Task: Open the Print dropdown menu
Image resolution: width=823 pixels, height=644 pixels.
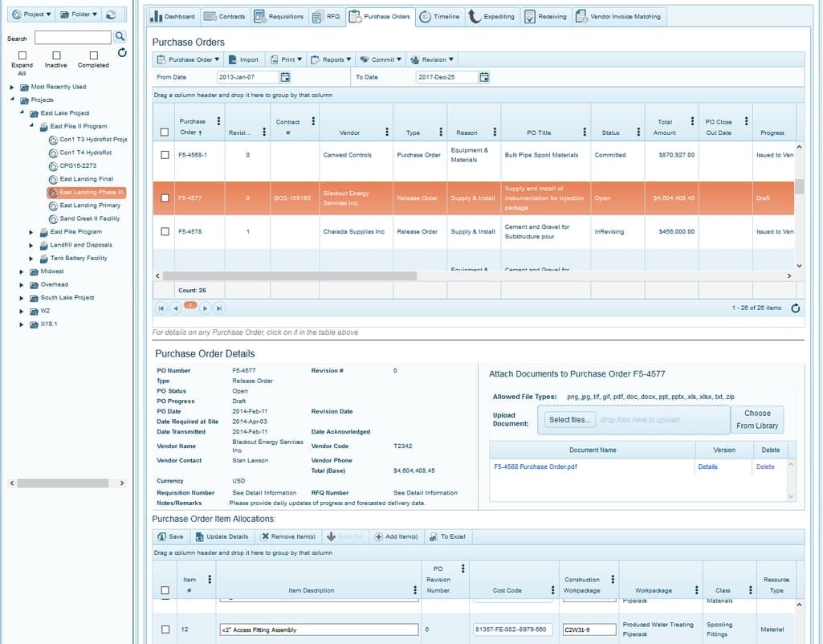Action: point(286,59)
